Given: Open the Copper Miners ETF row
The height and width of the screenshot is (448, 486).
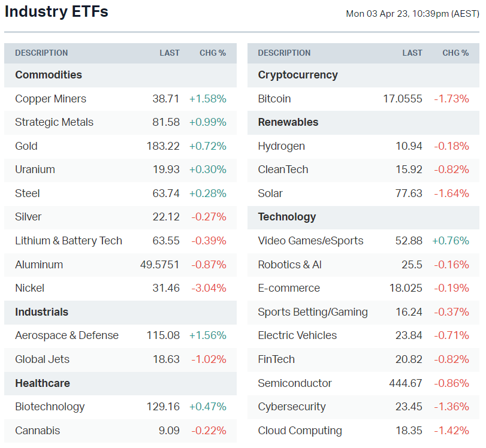Looking at the screenshot, I should pyautogui.click(x=51, y=99).
